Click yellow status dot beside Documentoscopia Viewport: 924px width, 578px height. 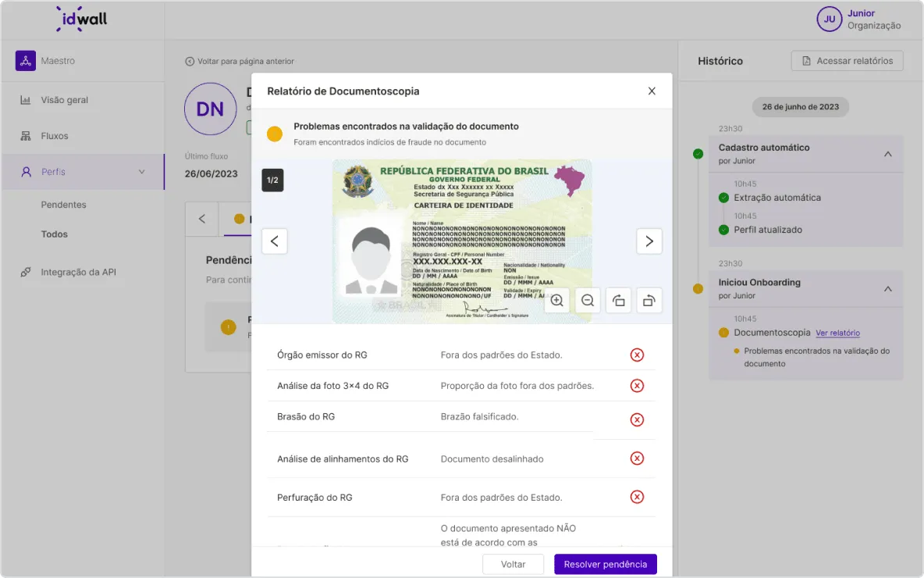coord(723,333)
